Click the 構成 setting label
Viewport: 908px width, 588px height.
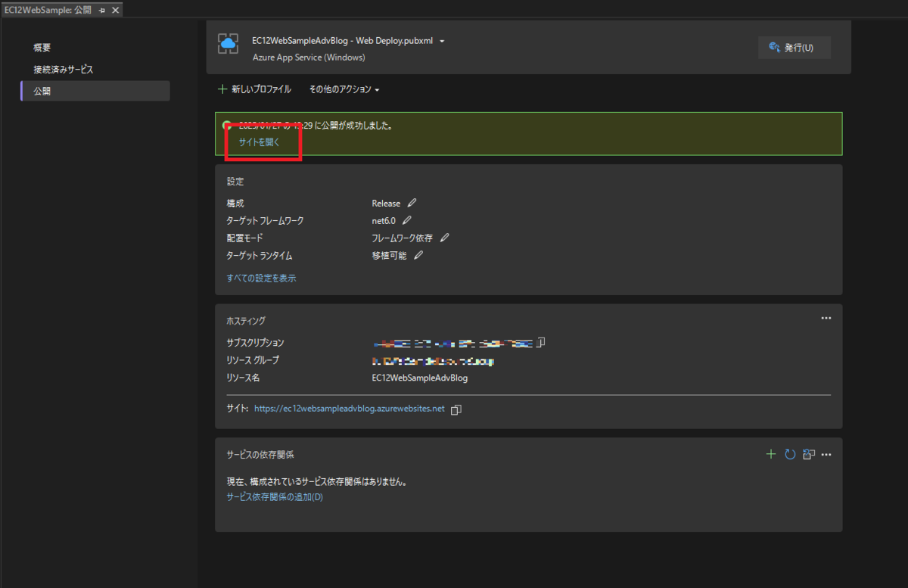coord(235,204)
